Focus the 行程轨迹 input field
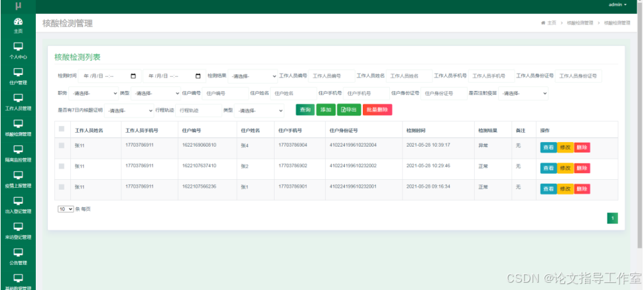This screenshot has width=644, height=290. pos(198,111)
